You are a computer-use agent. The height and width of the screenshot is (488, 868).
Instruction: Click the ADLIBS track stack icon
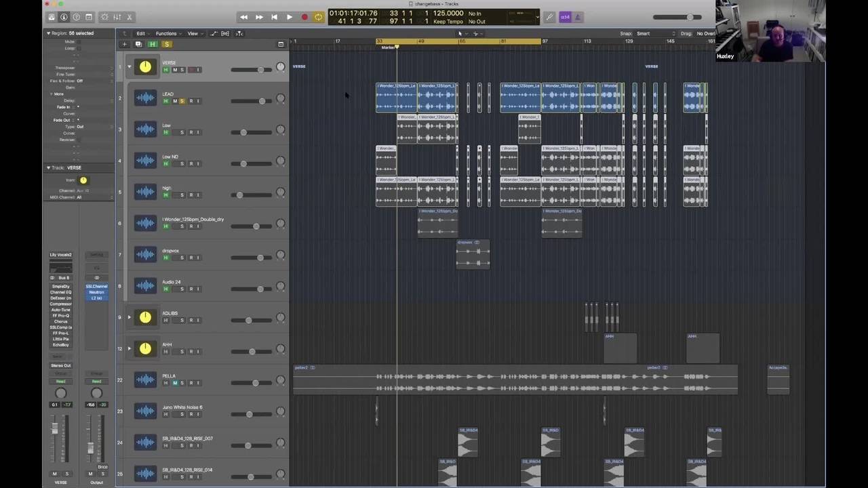(145, 317)
